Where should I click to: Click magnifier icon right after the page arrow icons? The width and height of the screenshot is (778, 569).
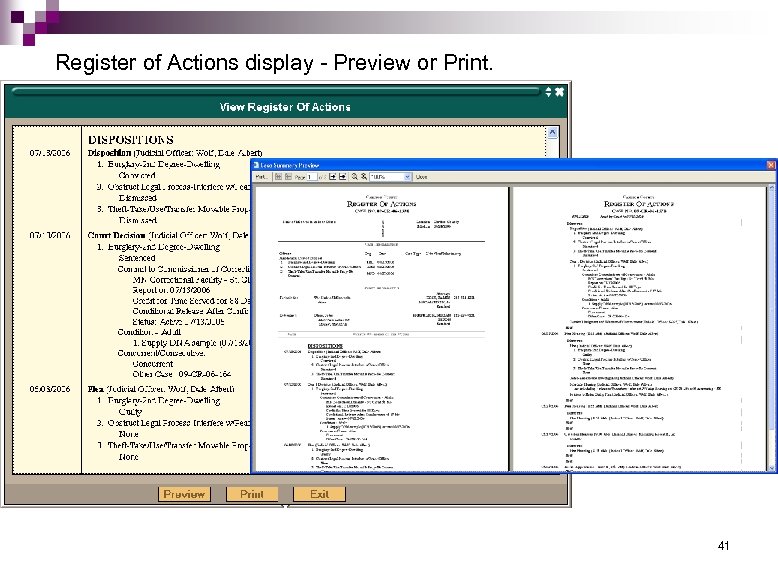[x=355, y=177]
